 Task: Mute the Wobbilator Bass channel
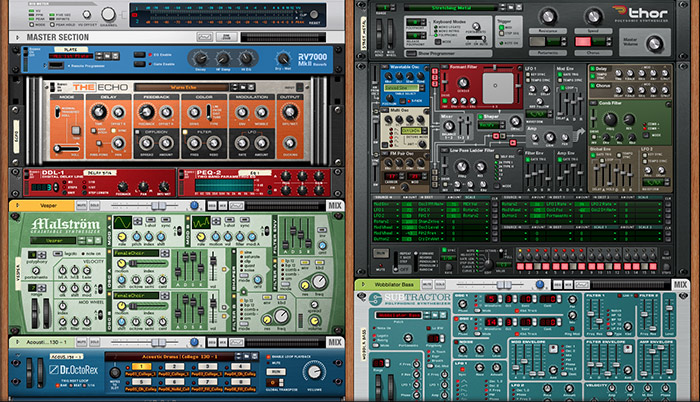click(427, 284)
